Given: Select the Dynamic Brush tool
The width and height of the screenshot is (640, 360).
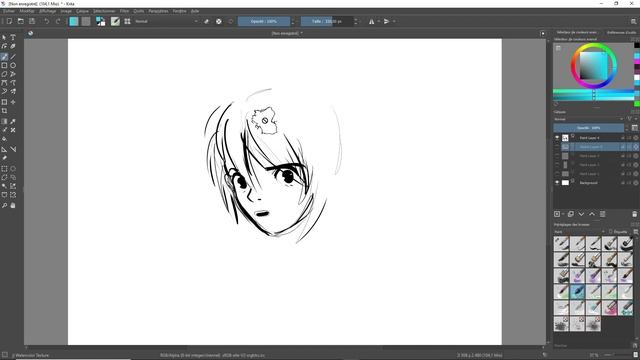Looking at the screenshot, I should tap(4, 91).
